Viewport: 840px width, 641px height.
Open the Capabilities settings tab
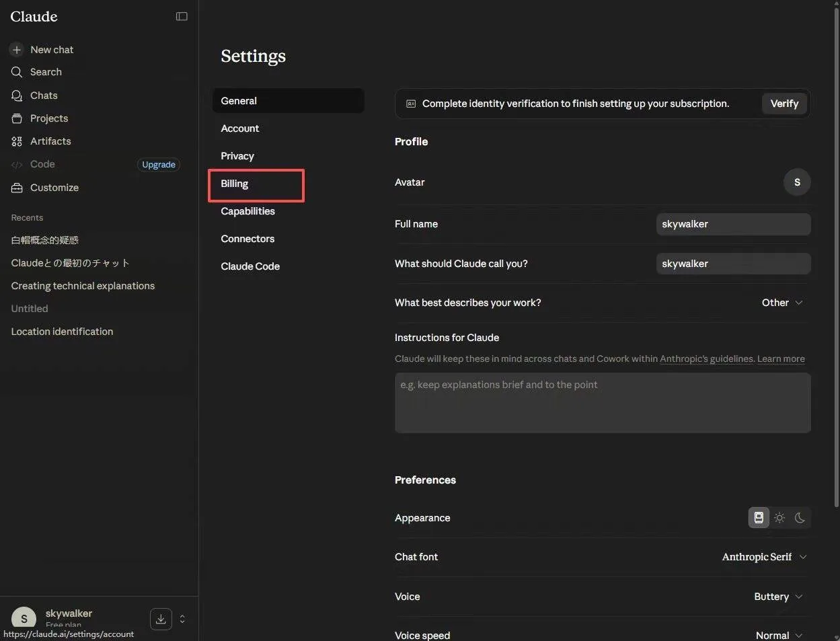(x=288, y=211)
